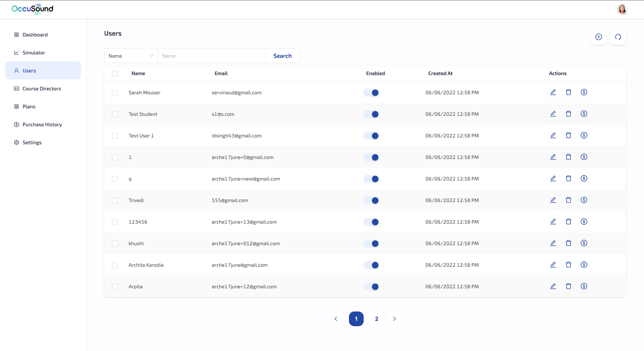644x351 pixels.
Task: Edit Trivedi user
Action: click(553, 200)
